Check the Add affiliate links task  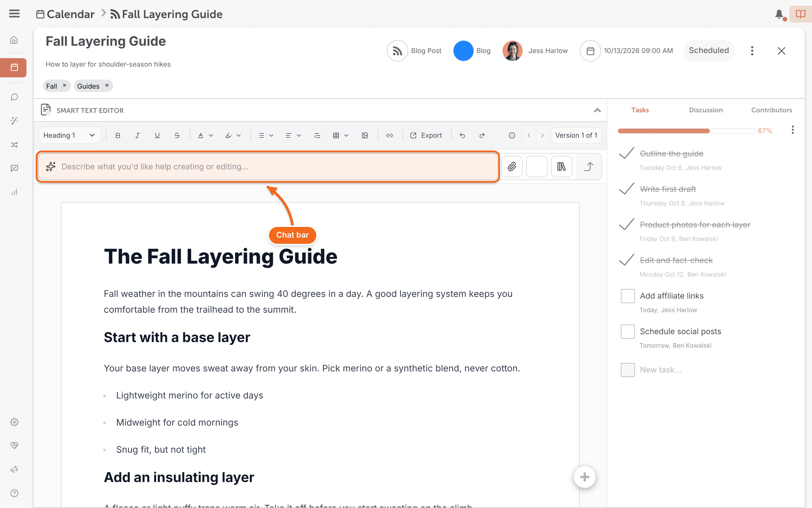coord(628,296)
